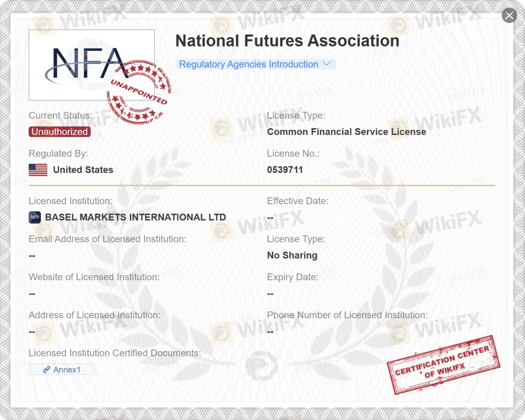This screenshot has height=420, width=525.
Task: Click Address of Licensed Institution label
Action: (x=94, y=315)
